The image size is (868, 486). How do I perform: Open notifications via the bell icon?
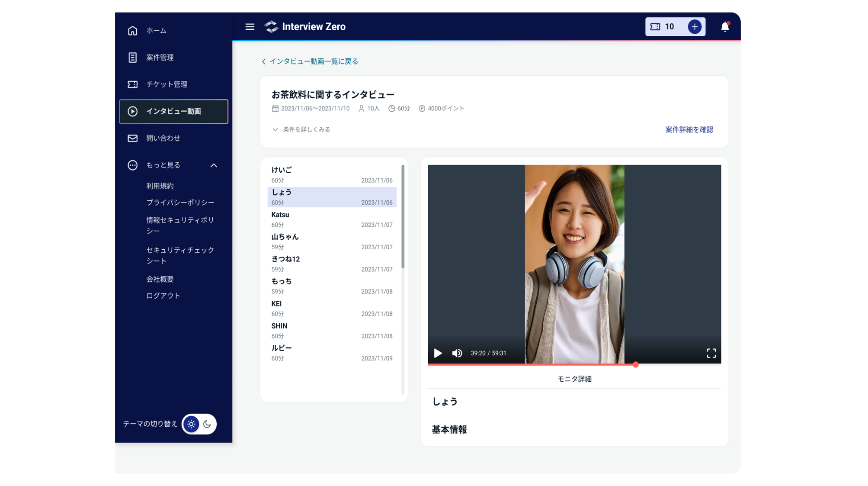(x=725, y=26)
